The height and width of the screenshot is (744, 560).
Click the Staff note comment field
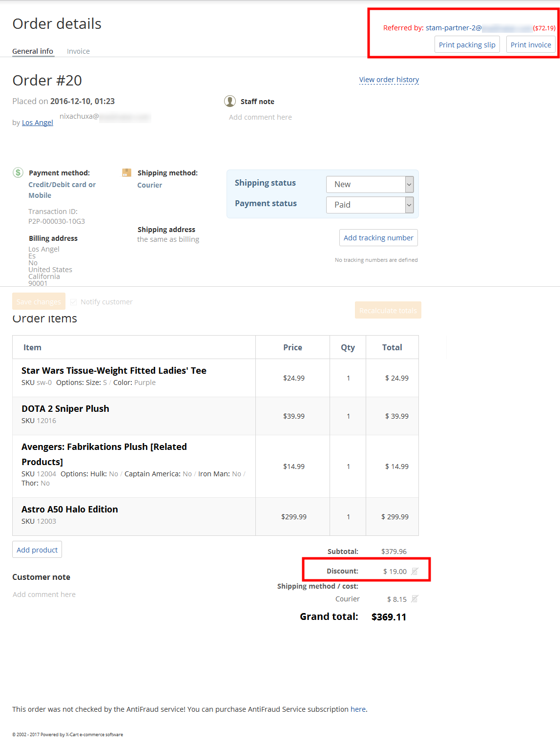(260, 117)
